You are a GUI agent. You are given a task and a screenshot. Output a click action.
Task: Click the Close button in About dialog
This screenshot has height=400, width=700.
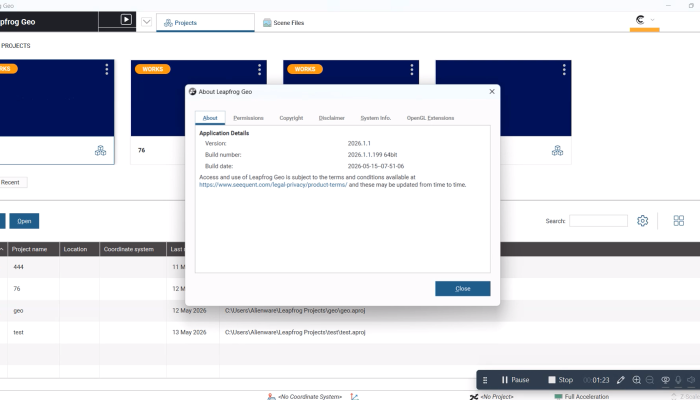[x=462, y=288]
